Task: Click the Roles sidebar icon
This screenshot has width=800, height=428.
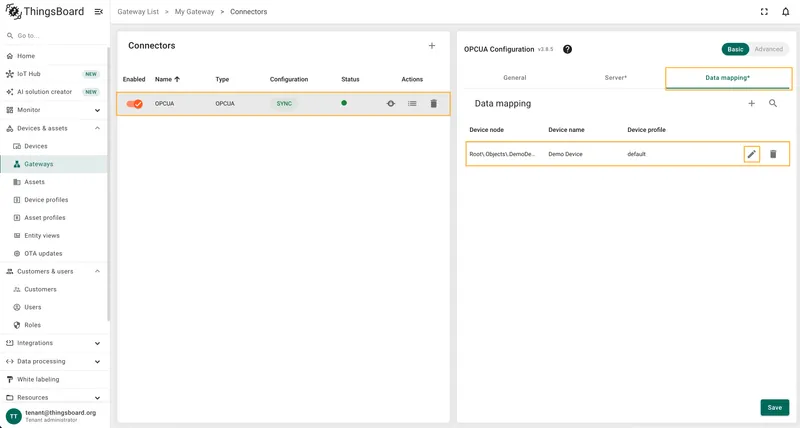Action: click(x=17, y=325)
